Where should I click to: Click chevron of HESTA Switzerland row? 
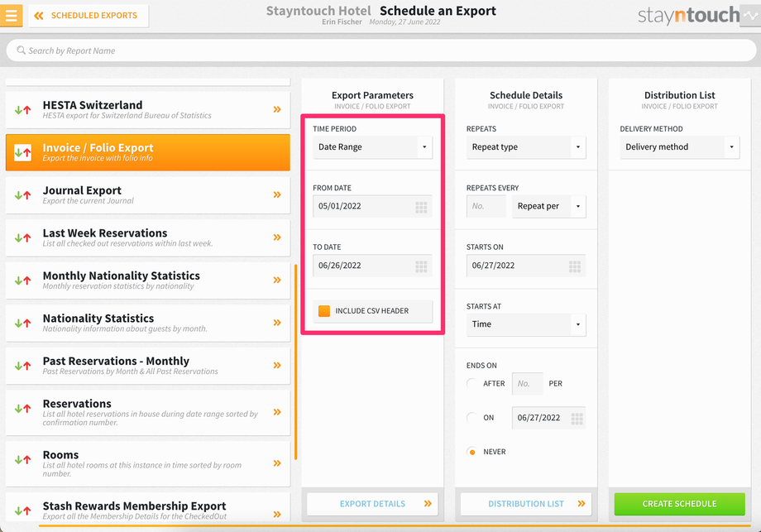[x=277, y=109]
